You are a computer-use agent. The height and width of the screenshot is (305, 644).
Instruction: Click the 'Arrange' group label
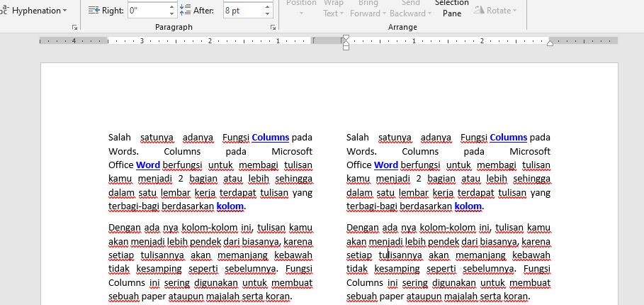click(x=402, y=27)
